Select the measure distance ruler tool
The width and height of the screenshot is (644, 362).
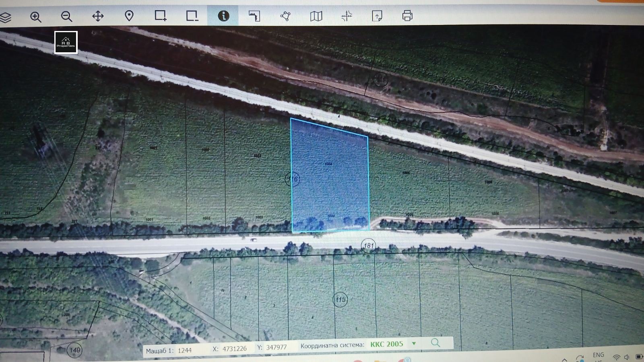[x=254, y=16]
